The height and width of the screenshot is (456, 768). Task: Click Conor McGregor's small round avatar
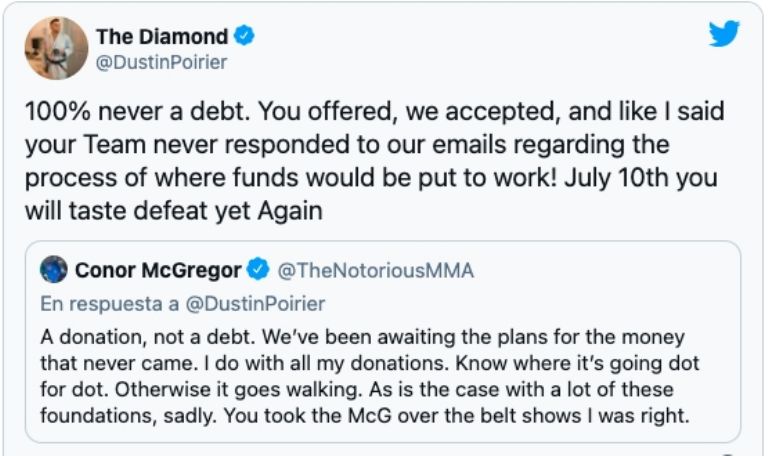54,270
